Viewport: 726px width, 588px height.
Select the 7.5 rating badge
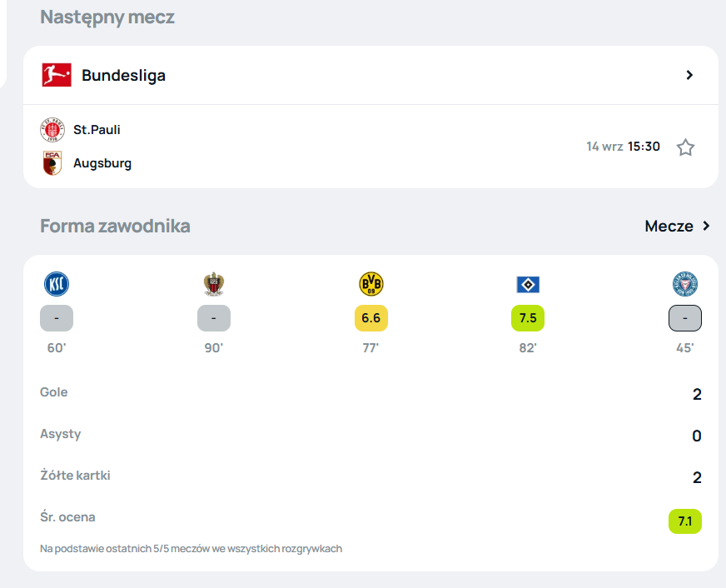click(528, 318)
